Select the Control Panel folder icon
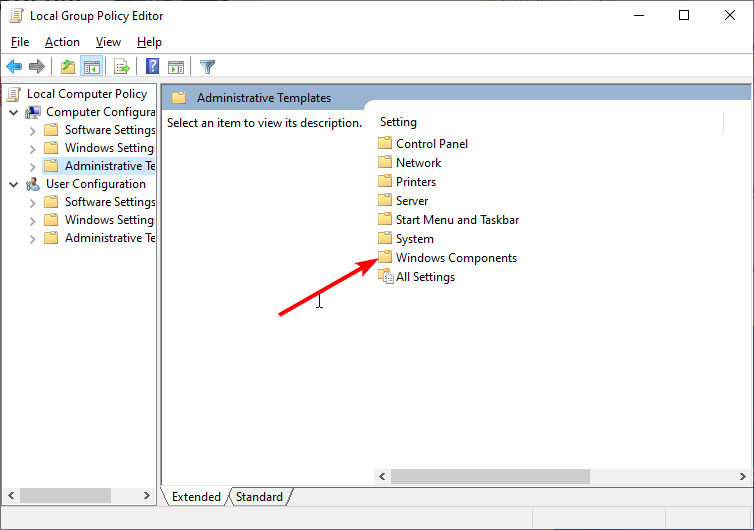The height and width of the screenshot is (530, 754). tap(385, 143)
